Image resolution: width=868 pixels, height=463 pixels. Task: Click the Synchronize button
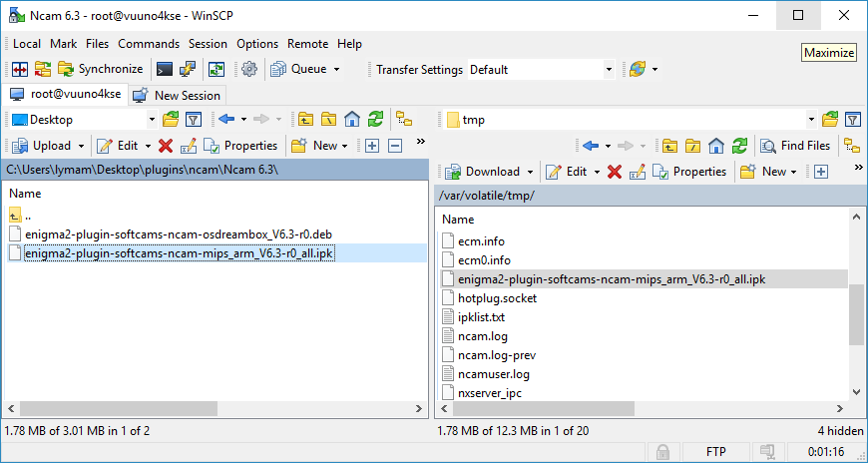(x=100, y=69)
